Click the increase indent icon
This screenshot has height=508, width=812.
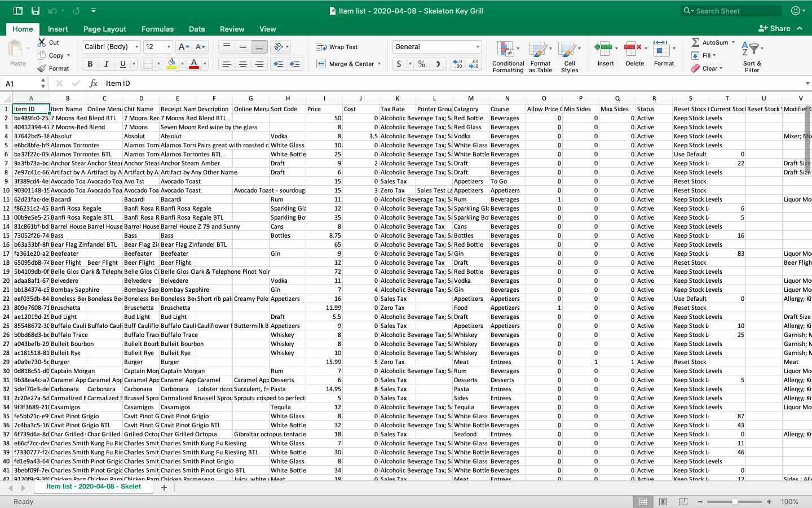coord(294,64)
